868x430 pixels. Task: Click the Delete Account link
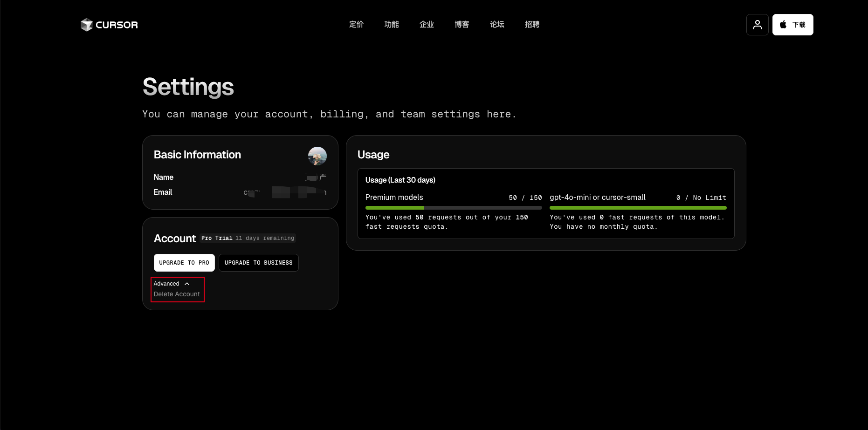click(x=177, y=294)
